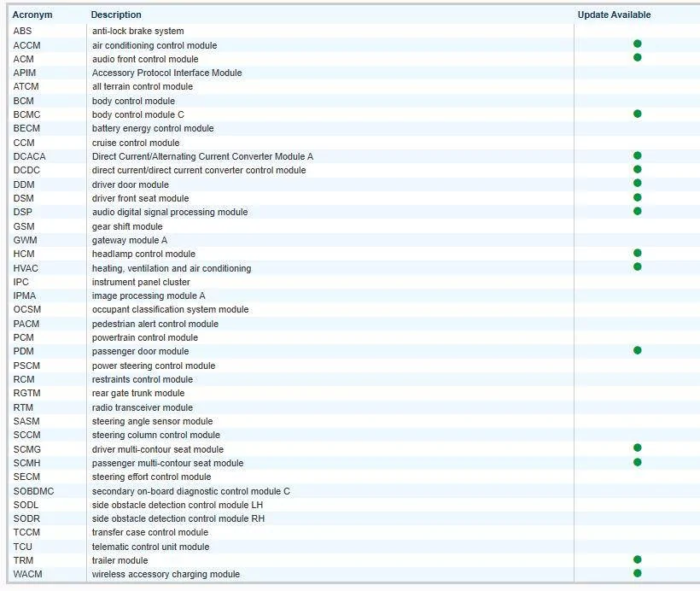Select the BCMC update available dot
700x591 pixels.
click(x=637, y=114)
